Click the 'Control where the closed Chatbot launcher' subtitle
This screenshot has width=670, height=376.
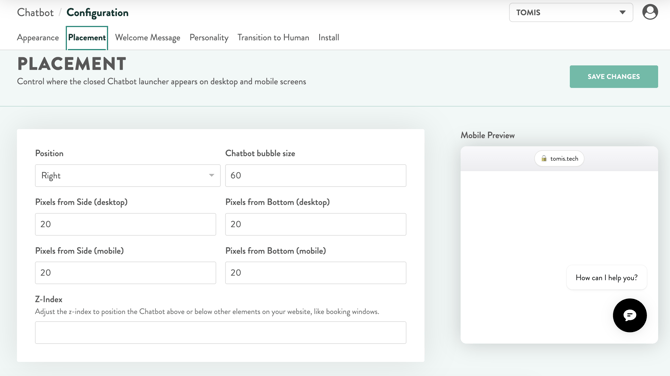[162, 82]
